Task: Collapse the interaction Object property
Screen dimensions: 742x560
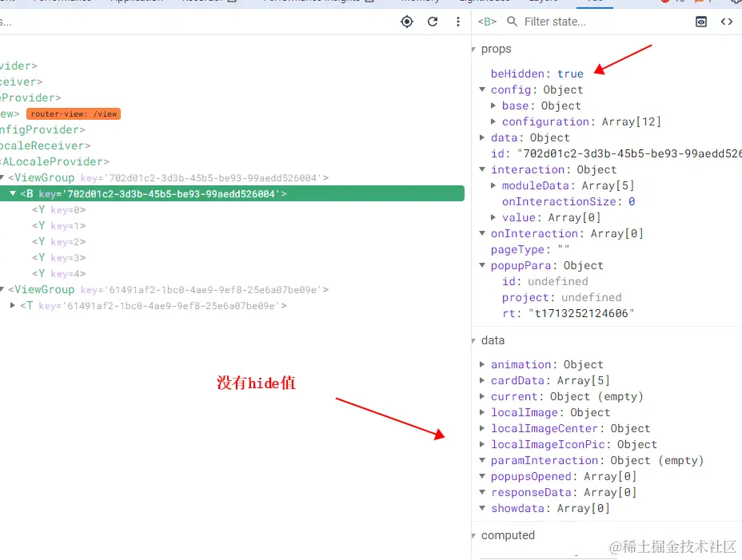Action: [482, 169]
